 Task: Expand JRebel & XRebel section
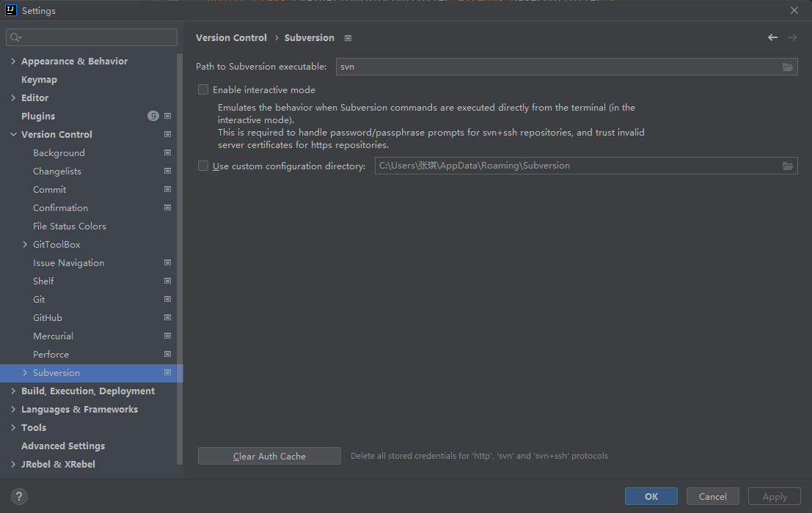tap(13, 464)
